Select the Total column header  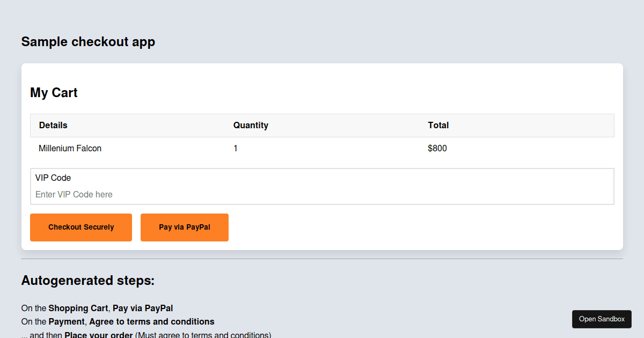coord(438,125)
